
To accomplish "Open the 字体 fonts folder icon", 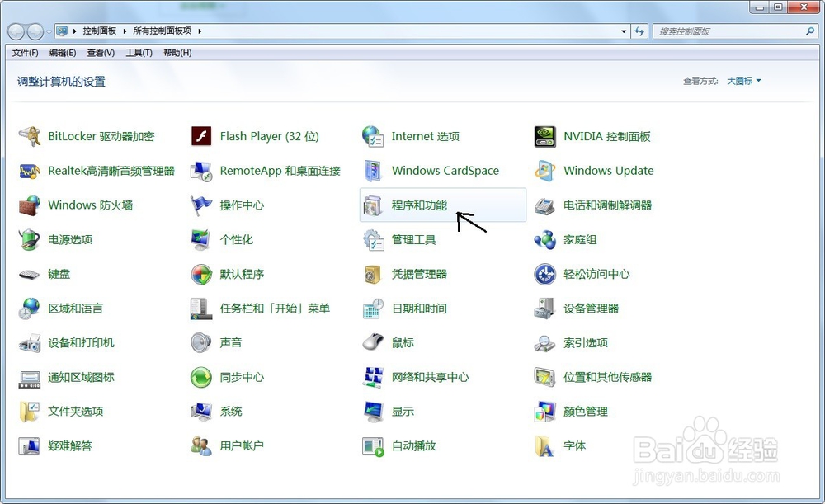I will [544, 446].
